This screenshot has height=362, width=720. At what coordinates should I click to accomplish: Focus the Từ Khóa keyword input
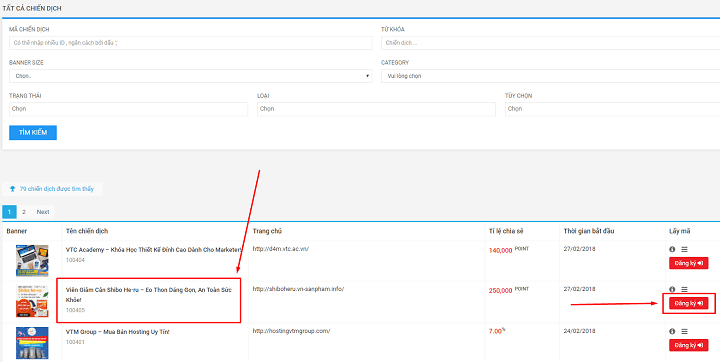(551, 43)
